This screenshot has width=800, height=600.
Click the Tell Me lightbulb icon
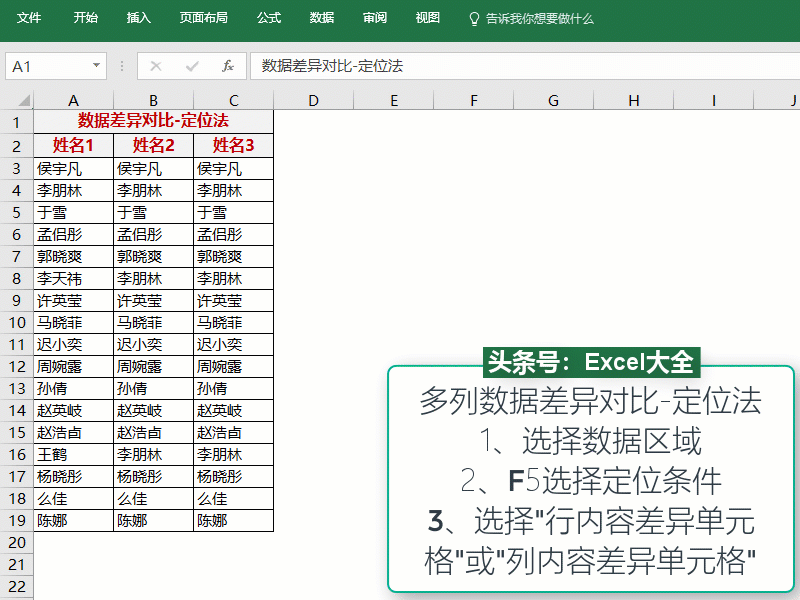coord(472,17)
